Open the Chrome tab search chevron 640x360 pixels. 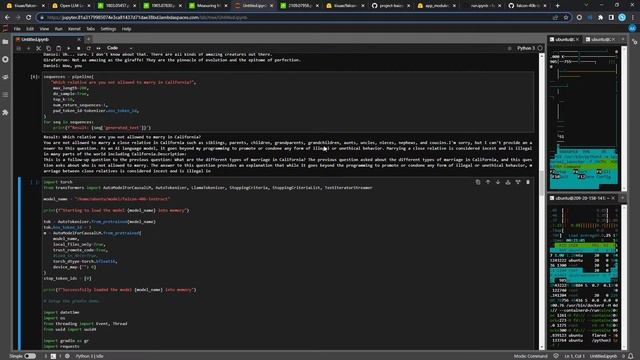tap(587, 5)
